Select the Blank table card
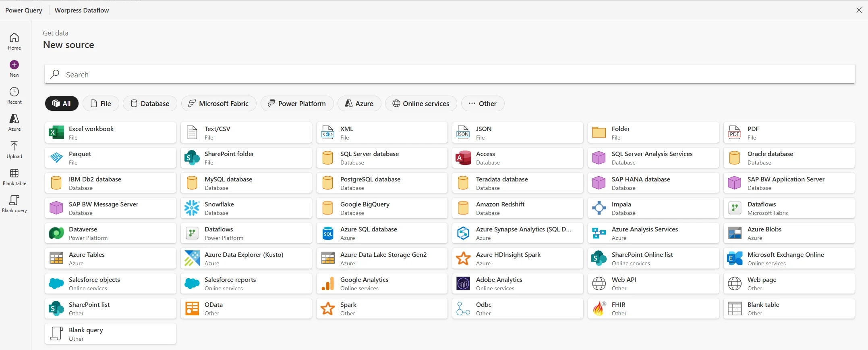Image resolution: width=868 pixels, height=350 pixels. (789, 308)
